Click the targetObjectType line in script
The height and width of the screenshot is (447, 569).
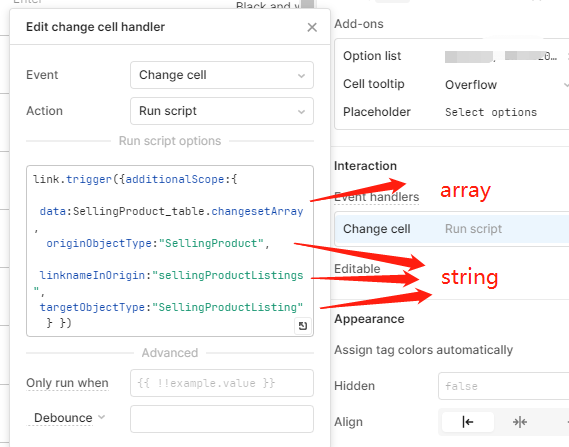tap(171, 307)
